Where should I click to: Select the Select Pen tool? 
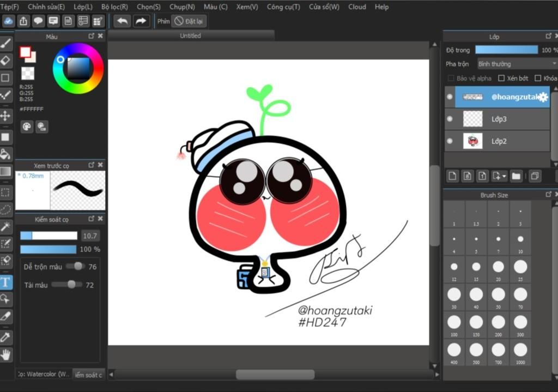pyautogui.click(x=5, y=244)
